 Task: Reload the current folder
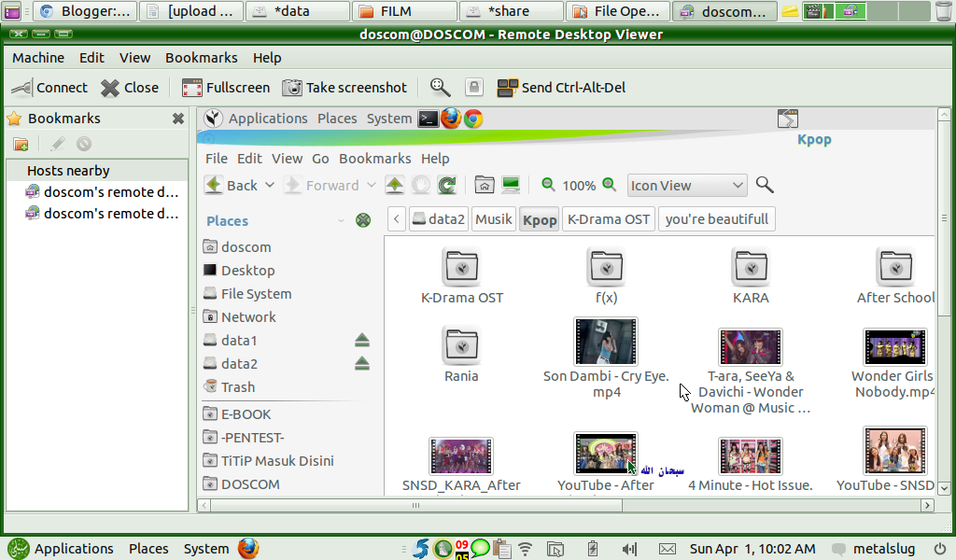click(x=447, y=185)
